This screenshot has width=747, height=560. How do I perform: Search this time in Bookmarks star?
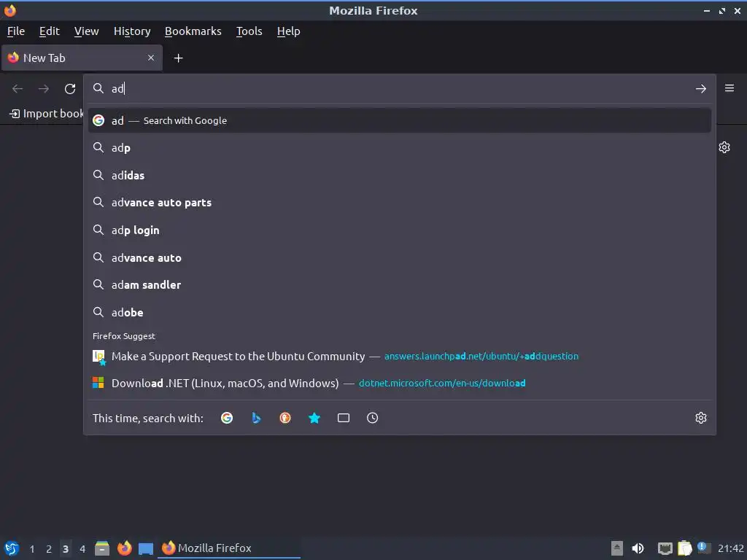(x=314, y=418)
